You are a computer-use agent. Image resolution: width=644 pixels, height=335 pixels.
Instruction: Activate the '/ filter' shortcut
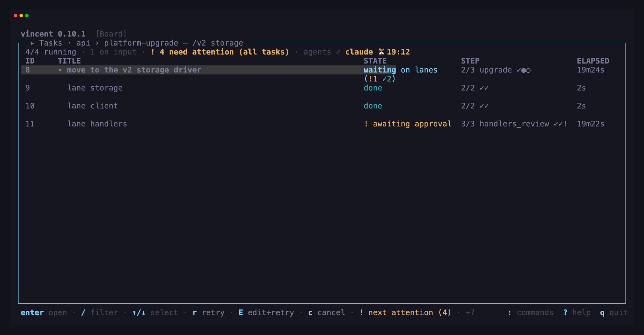tap(99, 312)
